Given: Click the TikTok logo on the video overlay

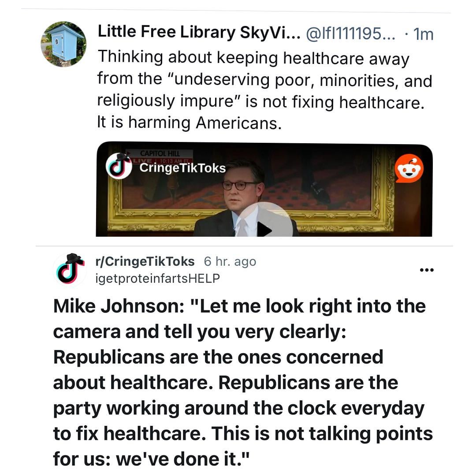Looking at the screenshot, I should coord(119,166).
